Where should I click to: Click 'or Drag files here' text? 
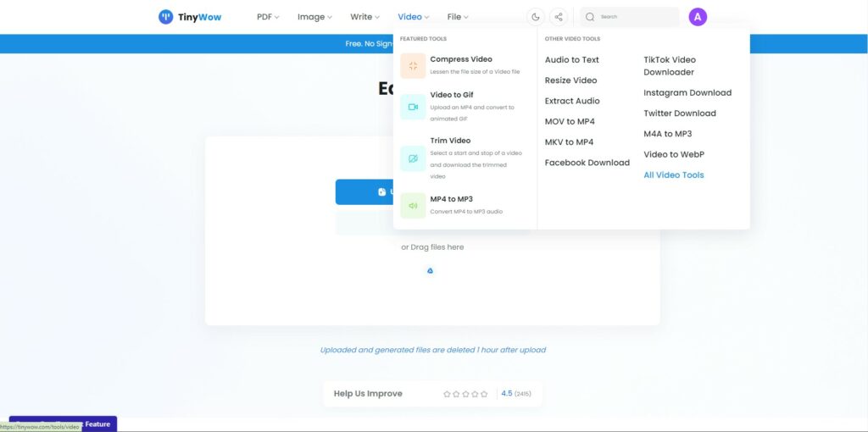[x=432, y=247]
